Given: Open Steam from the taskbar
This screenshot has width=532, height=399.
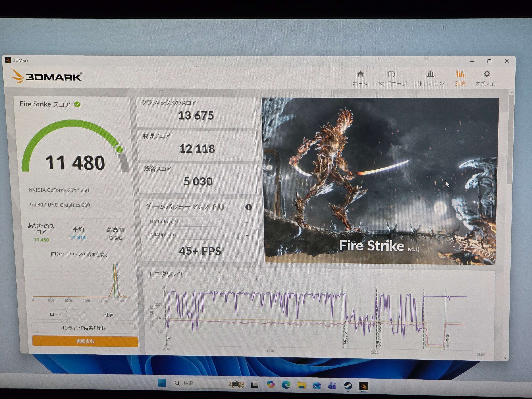Looking at the screenshot, I should (x=348, y=386).
